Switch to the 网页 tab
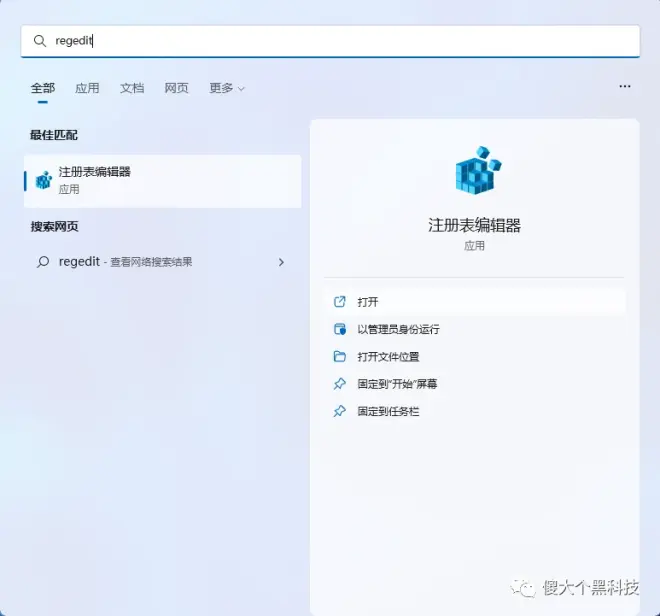This screenshot has height=616, width=660. [x=176, y=88]
